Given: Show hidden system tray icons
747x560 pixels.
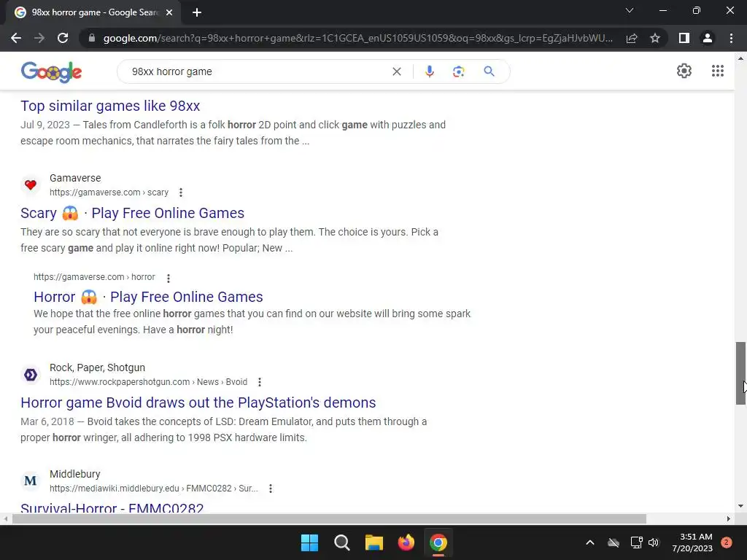Looking at the screenshot, I should pyautogui.click(x=589, y=542).
